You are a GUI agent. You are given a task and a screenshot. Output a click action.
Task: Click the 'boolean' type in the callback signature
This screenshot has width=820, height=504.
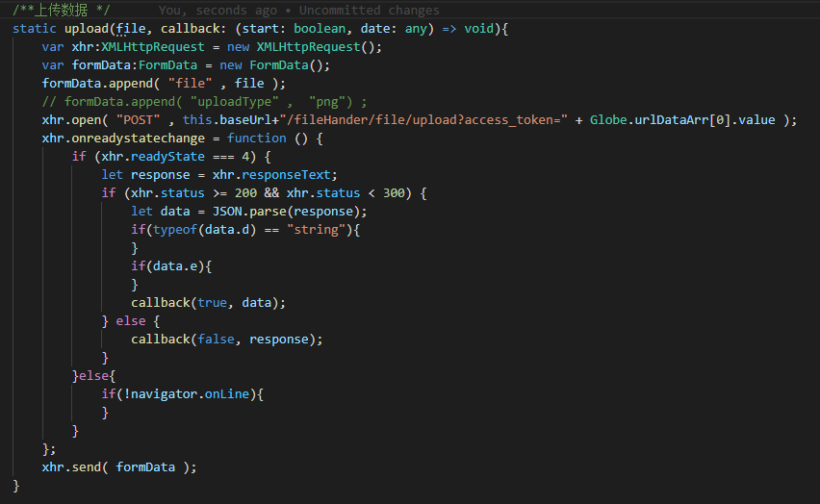coord(319,29)
